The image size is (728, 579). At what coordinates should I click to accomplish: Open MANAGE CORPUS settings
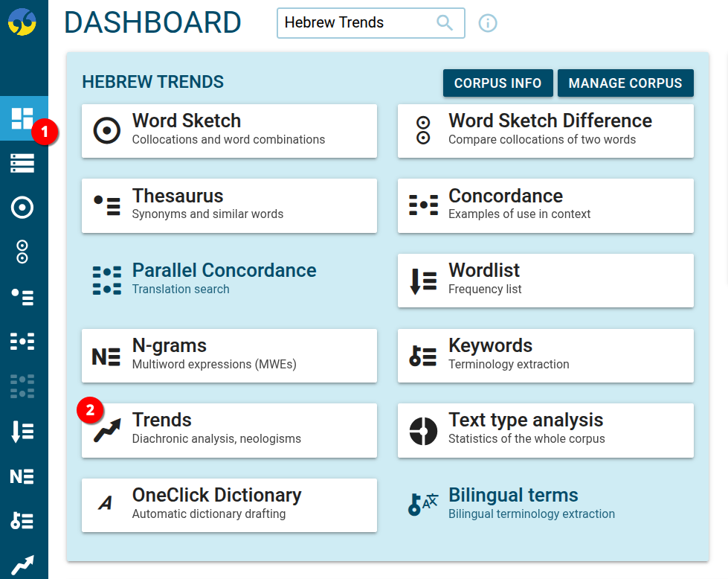coord(625,83)
